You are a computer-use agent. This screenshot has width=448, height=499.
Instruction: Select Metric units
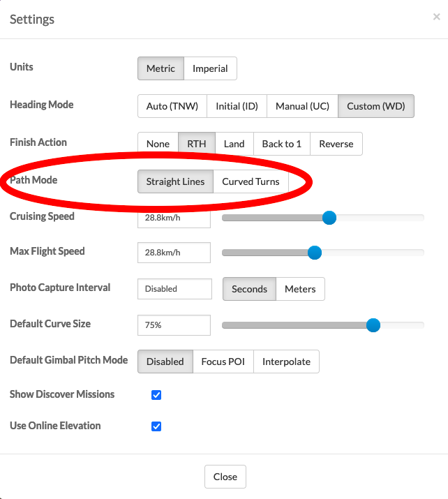coord(160,68)
